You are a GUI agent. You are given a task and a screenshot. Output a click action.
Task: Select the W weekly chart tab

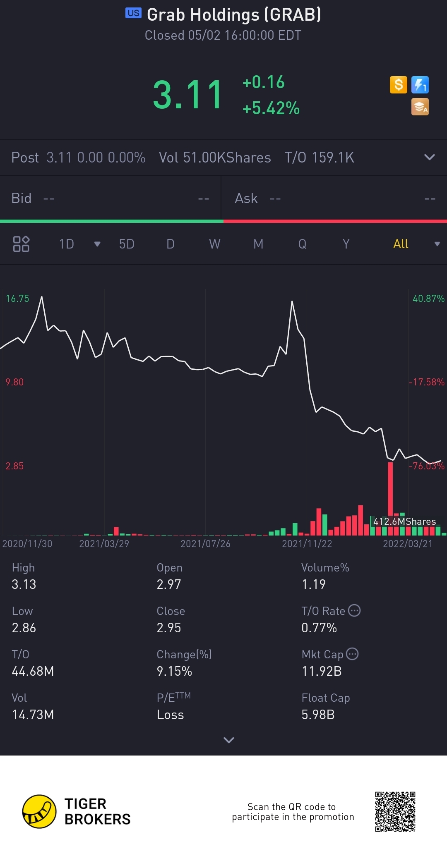[x=214, y=244]
